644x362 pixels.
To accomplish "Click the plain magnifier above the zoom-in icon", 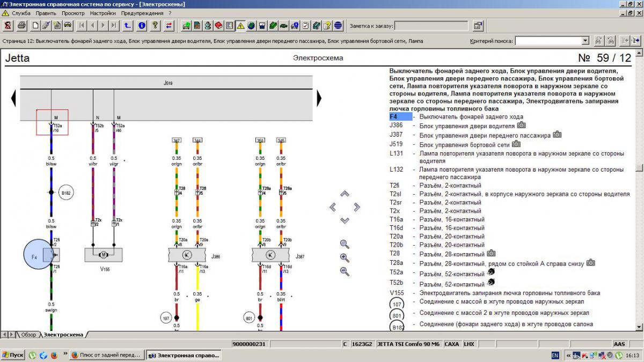I will (345, 244).
